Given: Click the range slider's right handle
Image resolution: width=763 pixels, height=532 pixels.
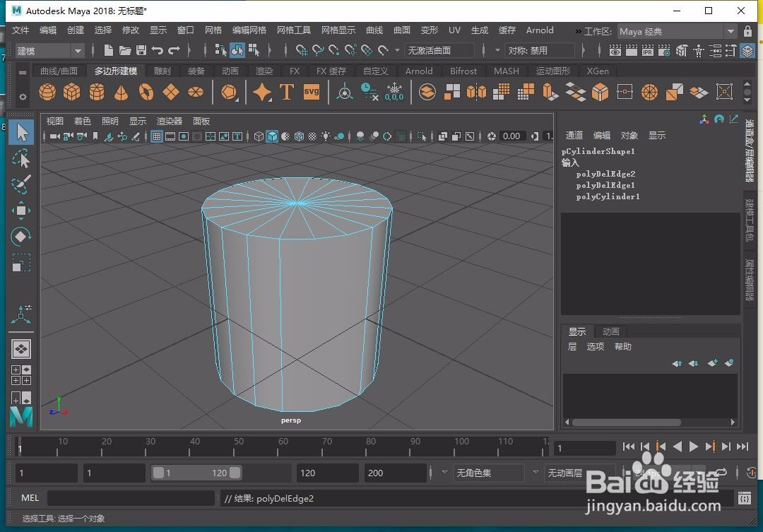Looking at the screenshot, I should tap(235, 473).
